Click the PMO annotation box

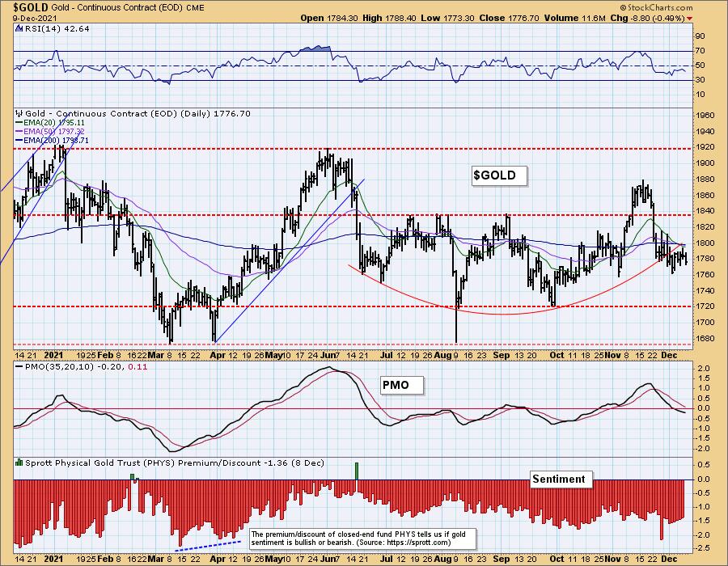[x=402, y=385]
